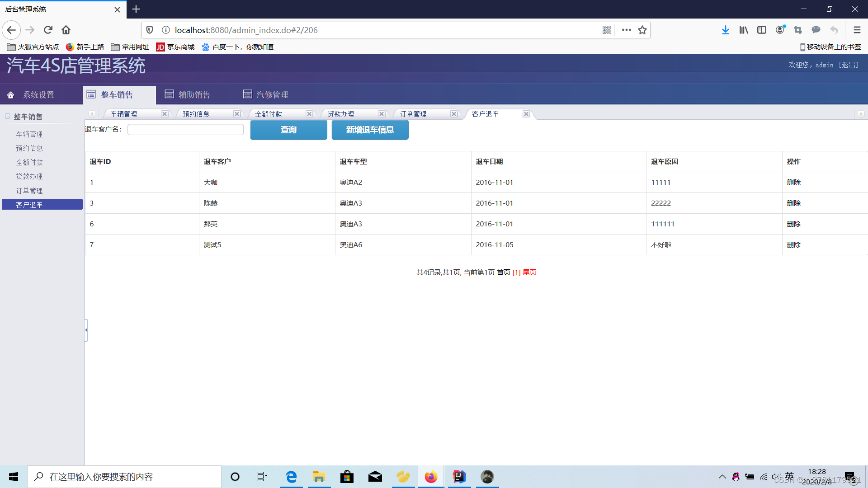Screen dimensions: 868x488
Task: Collapse the 整车销售 sidebar group
Action: [8, 117]
